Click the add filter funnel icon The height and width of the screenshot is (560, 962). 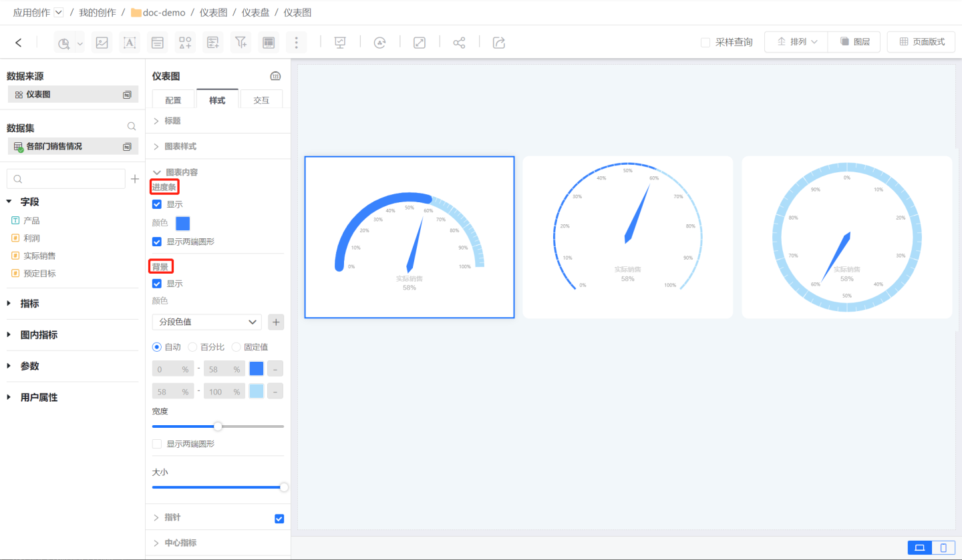(x=240, y=43)
